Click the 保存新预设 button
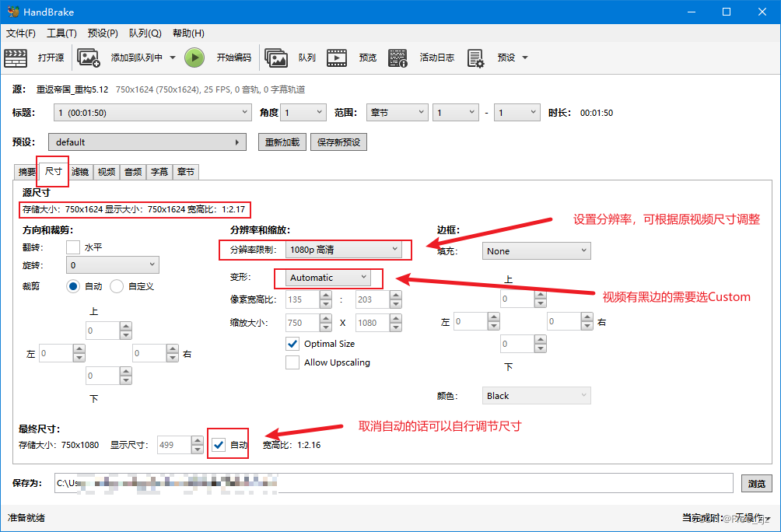 tap(338, 142)
